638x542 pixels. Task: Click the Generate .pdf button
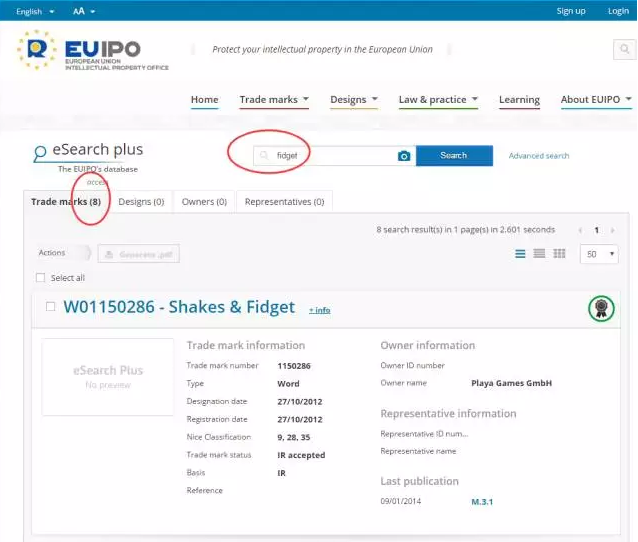[x=138, y=254]
